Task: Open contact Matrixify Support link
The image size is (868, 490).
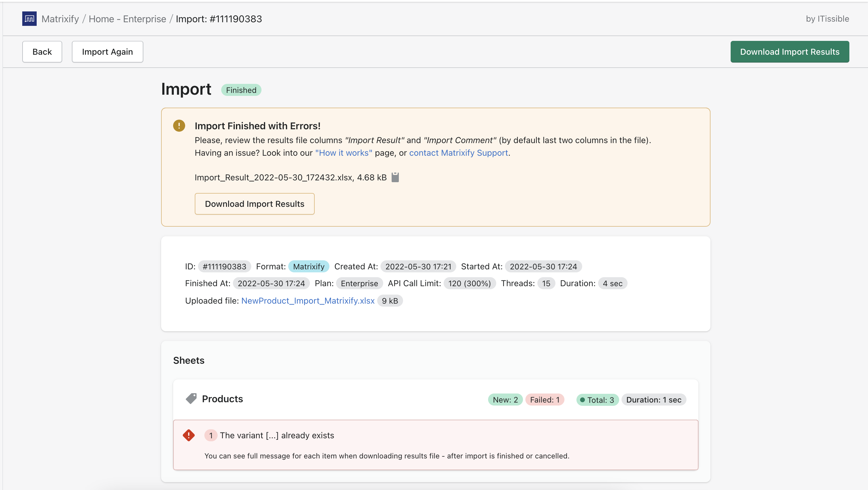Action: [x=458, y=153]
